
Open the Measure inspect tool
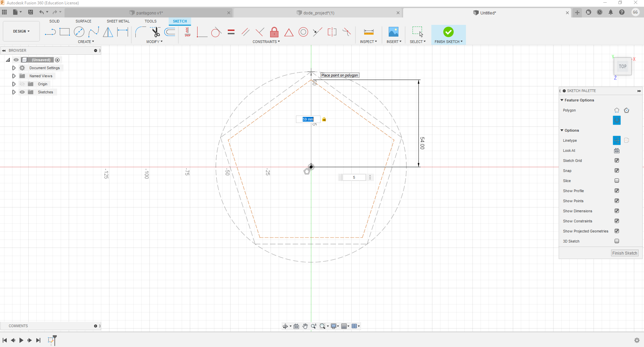pyautogui.click(x=369, y=32)
